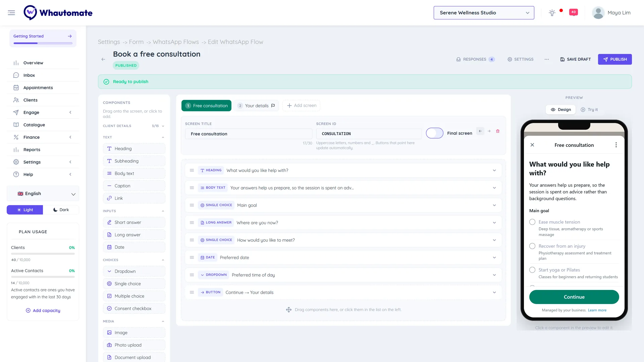The image size is (644, 362).
Task: Click the close X in the phone preview
Action: (532, 145)
